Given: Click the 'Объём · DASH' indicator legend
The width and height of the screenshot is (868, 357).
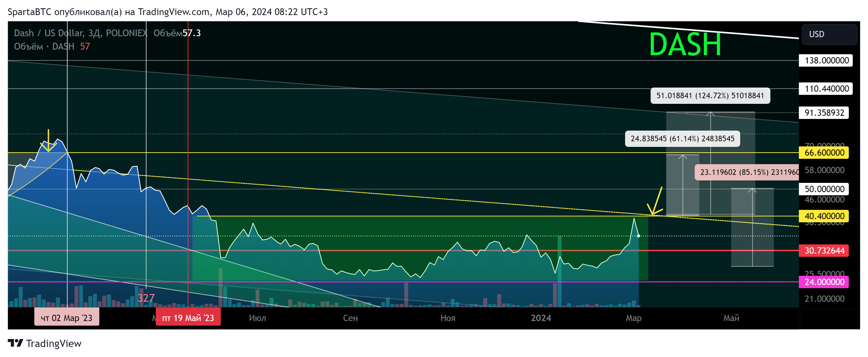Looking at the screenshot, I should coord(44,46).
